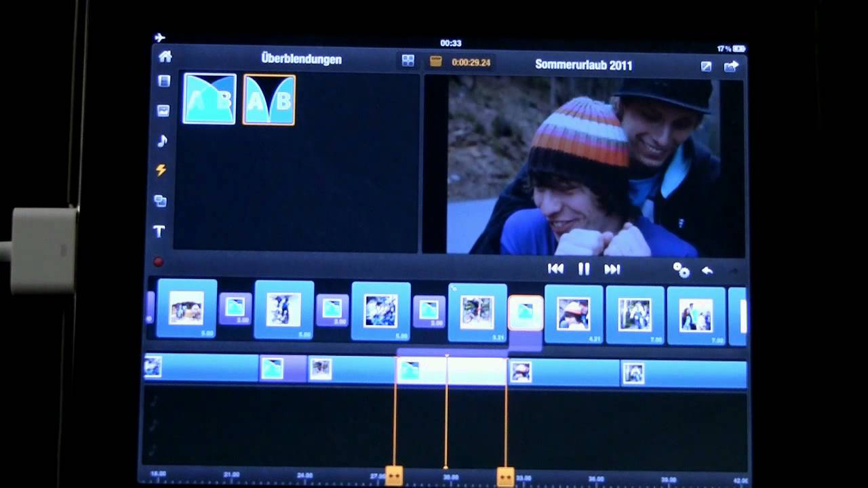Choose the first A-B transition thumbnail
Image resolution: width=868 pixels, height=488 pixels.
pos(210,99)
